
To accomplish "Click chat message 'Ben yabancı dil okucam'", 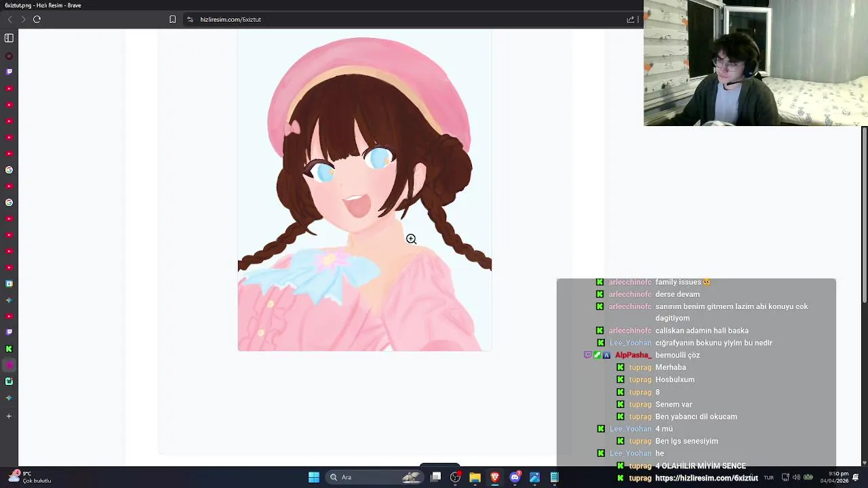I will click(696, 417).
